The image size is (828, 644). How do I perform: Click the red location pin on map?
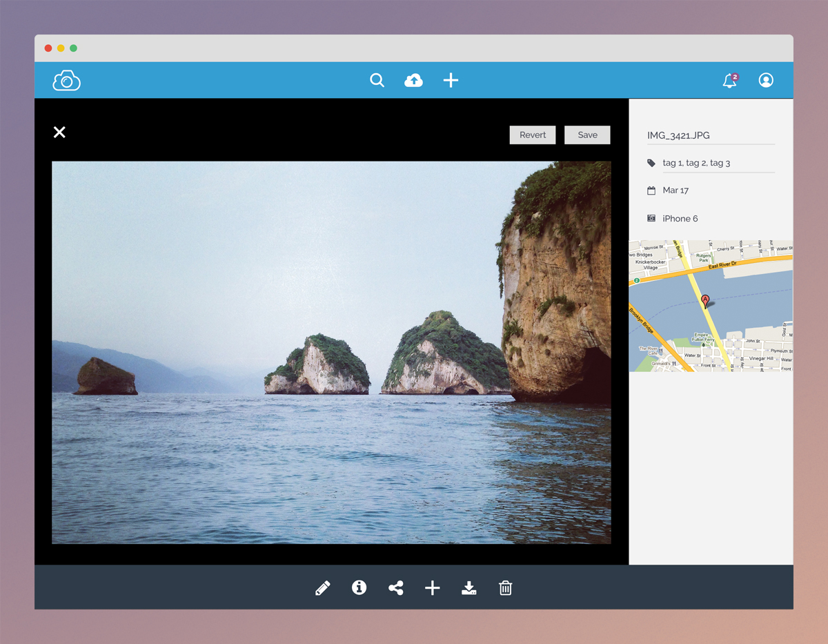point(705,301)
